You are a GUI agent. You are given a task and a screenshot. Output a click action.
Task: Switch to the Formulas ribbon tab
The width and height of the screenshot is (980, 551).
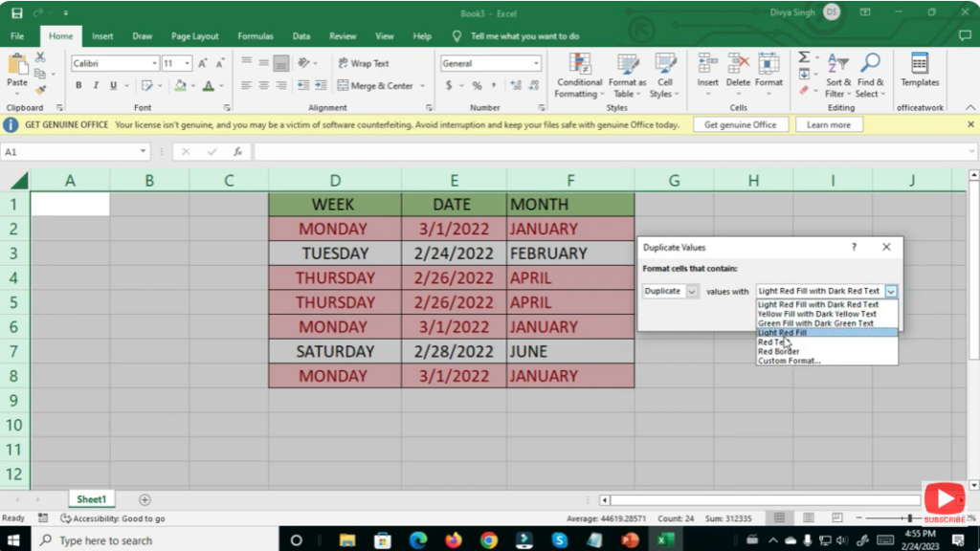point(255,35)
